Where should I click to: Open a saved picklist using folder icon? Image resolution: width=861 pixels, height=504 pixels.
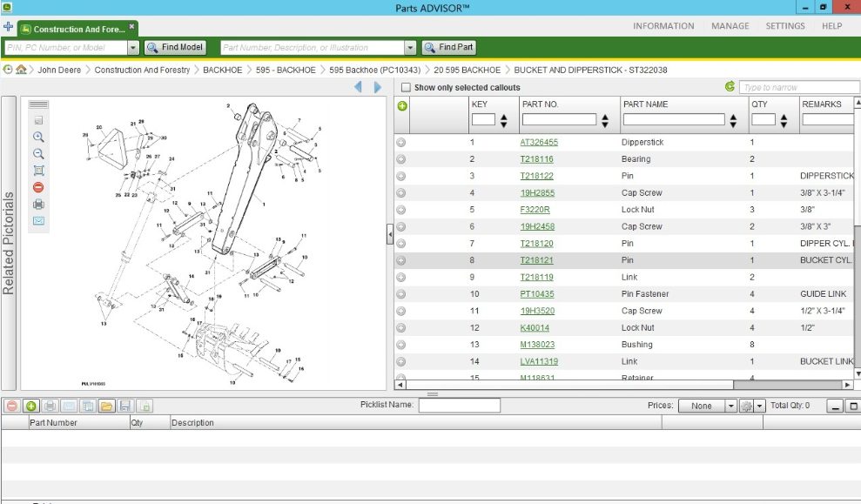click(x=105, y=405)
